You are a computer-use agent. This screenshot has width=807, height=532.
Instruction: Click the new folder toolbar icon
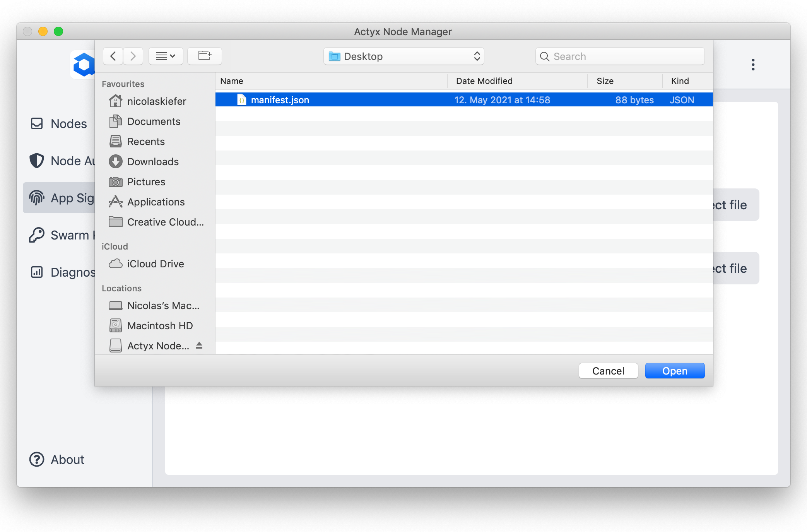click(204, 56)
